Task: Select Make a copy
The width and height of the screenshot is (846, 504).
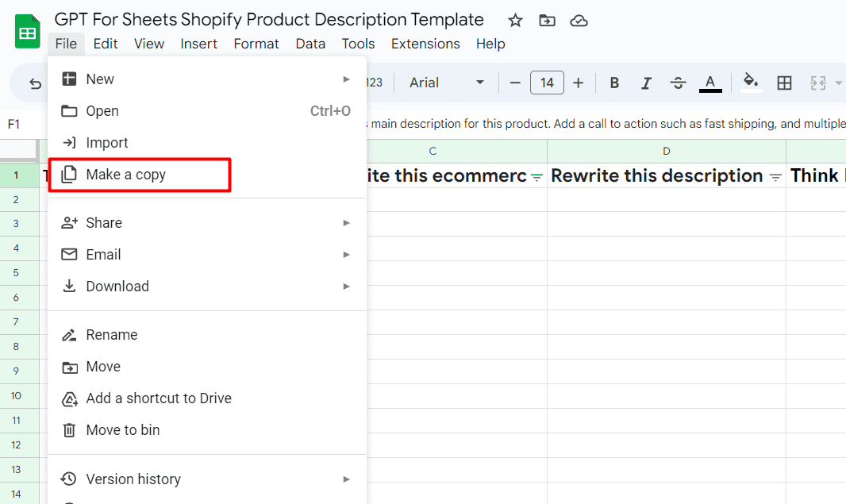Action: 207,175
